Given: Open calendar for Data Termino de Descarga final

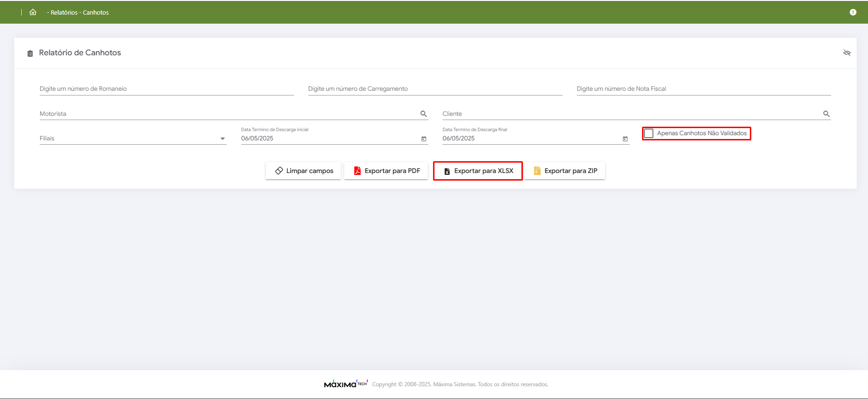Looking at the screenshot, I should click(x=625, y=139).
